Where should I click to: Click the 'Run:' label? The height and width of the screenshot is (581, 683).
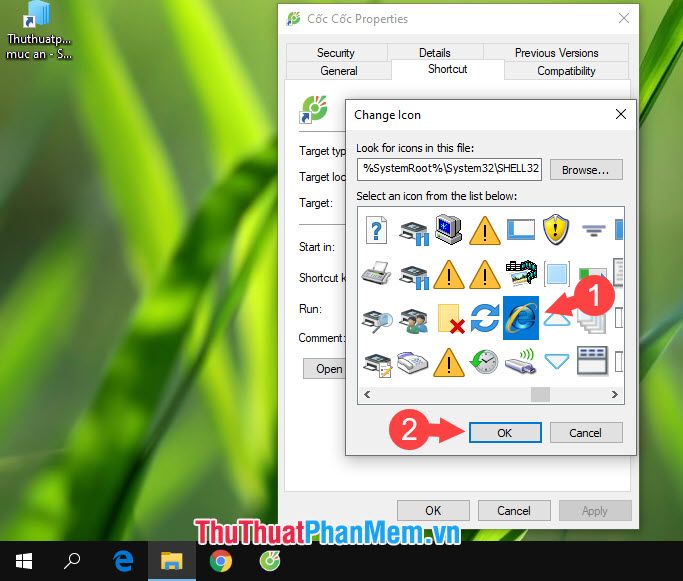[310, 309]
